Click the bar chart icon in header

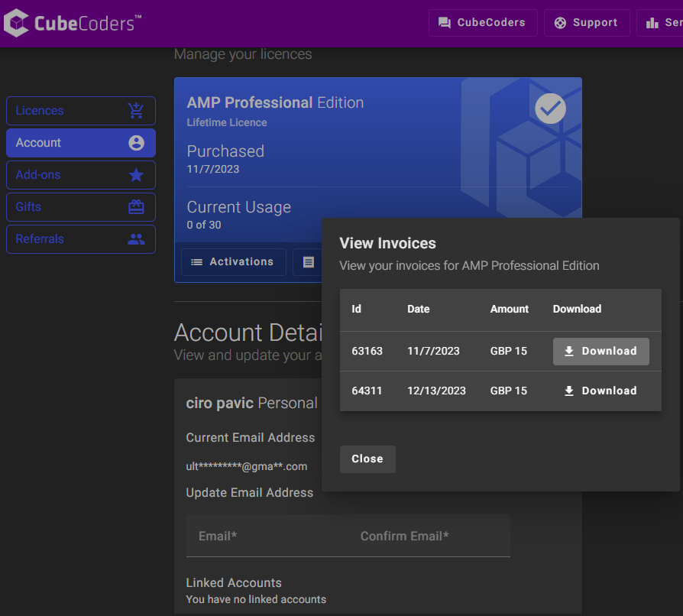click(x=652, y=23)
